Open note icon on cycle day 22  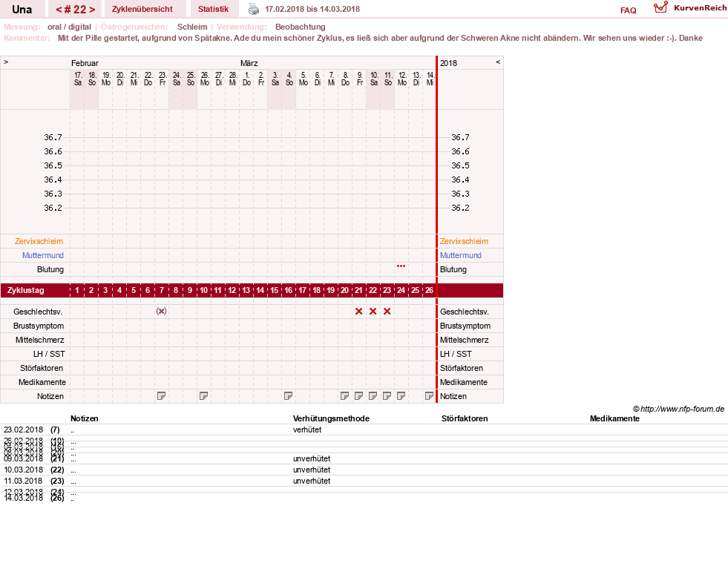373,395
